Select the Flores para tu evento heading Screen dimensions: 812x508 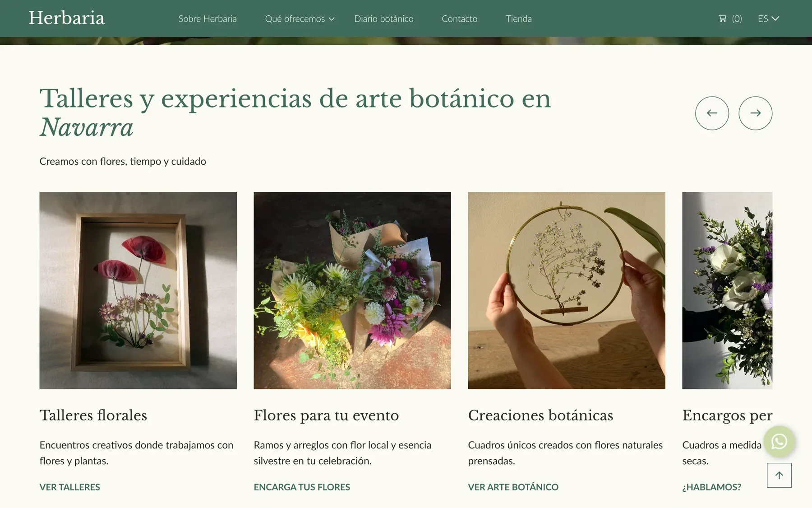326,415
